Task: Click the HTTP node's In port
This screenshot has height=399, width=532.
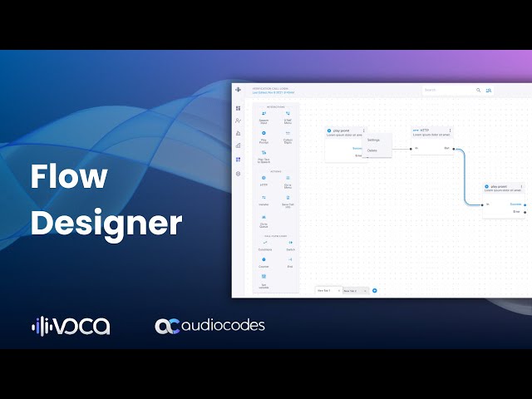Action: coord(411,149)
